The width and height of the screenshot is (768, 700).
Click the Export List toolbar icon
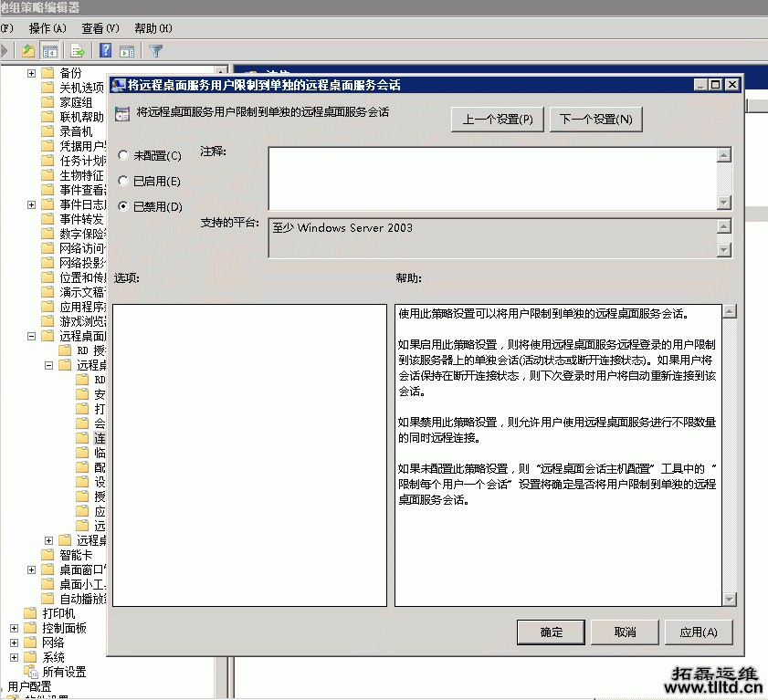click(77, 50)
